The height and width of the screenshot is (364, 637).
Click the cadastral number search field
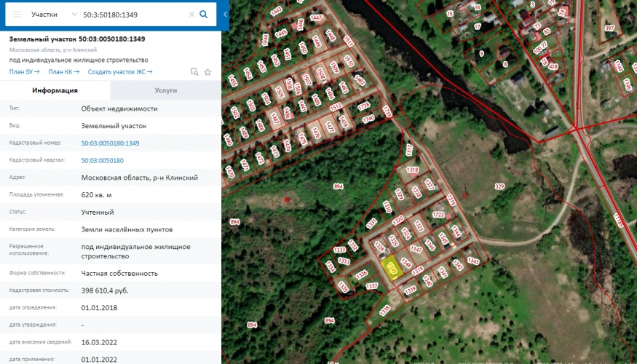(134, 15)
